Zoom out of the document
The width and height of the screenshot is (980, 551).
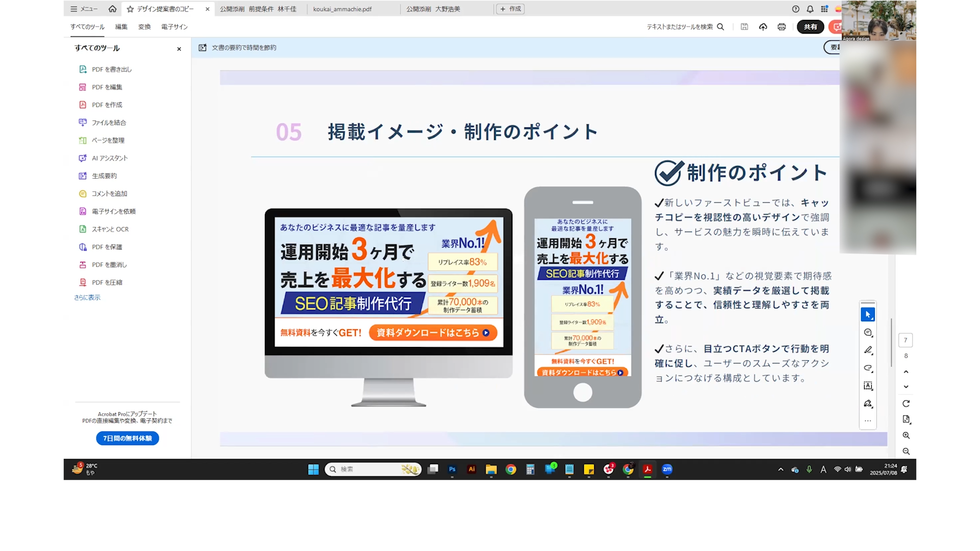(x=906, y=452)
